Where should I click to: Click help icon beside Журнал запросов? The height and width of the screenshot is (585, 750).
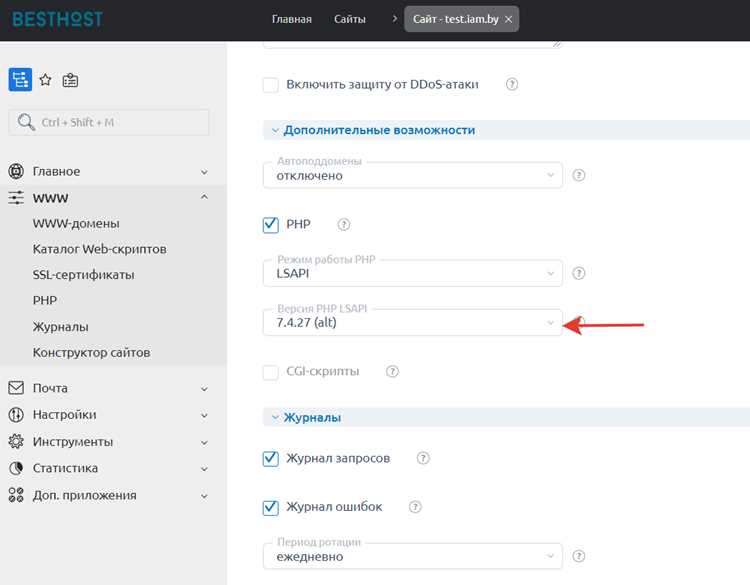pos(423,458)
